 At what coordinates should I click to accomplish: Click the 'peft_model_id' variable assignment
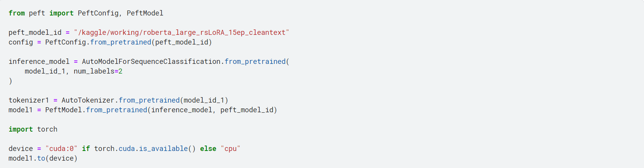click(35, 33)
